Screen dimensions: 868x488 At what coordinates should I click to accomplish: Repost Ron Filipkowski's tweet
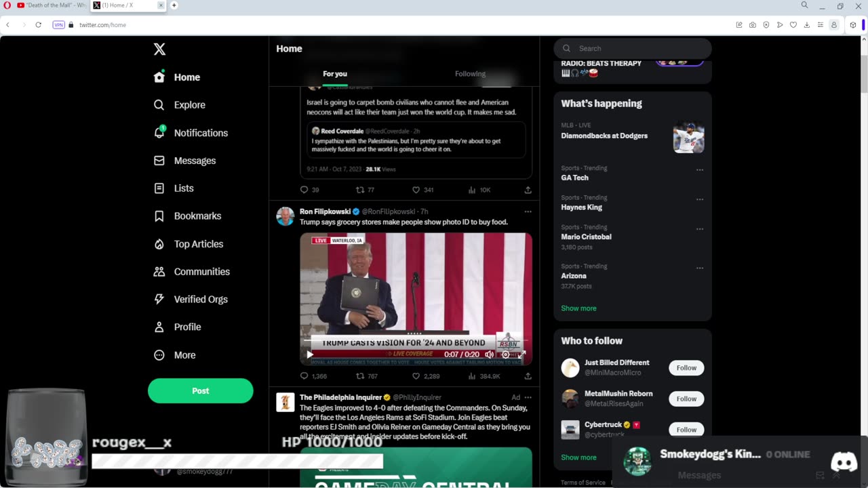point(360,376)
